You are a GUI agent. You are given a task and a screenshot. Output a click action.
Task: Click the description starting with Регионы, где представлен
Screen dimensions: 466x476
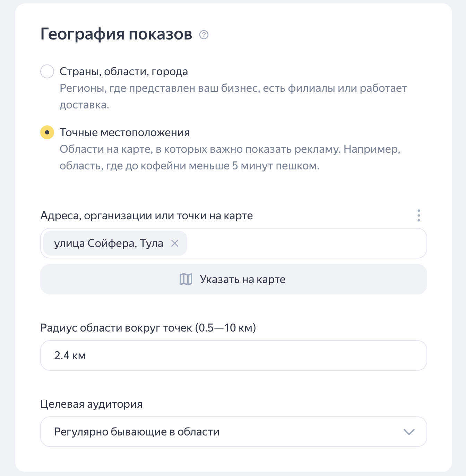click(233, 96)
